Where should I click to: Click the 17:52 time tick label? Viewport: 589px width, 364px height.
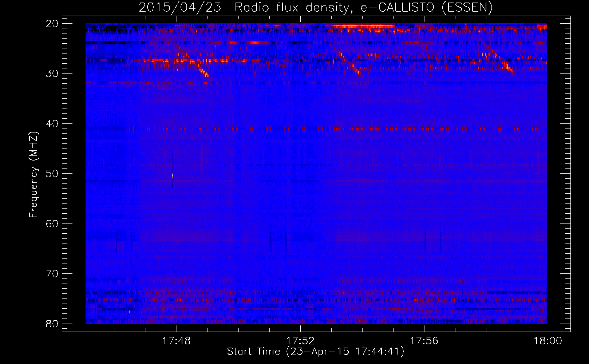300,341
